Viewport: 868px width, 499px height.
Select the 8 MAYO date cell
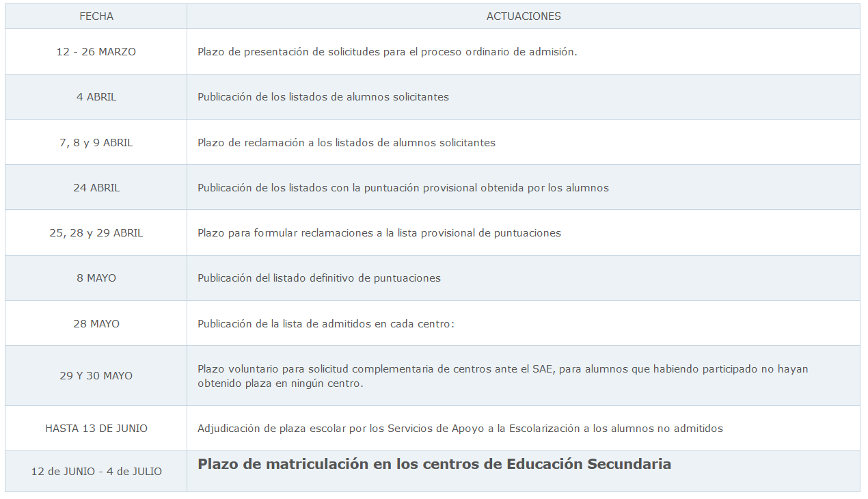pos(96,278)
